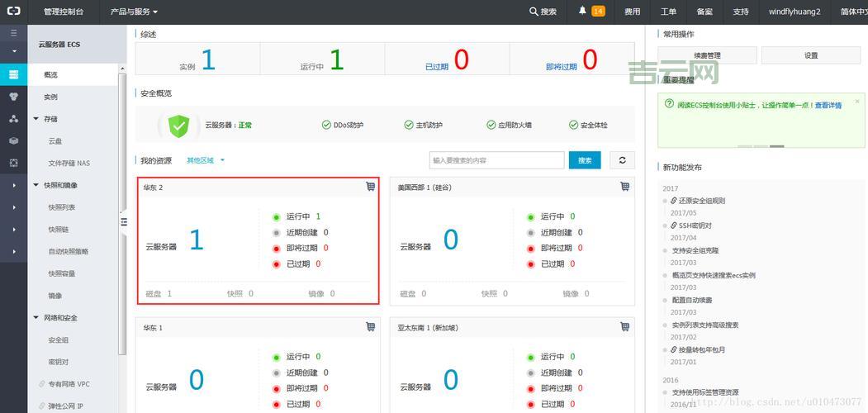Click the active third carousel indicator in the notice

[x=776, y=146]
